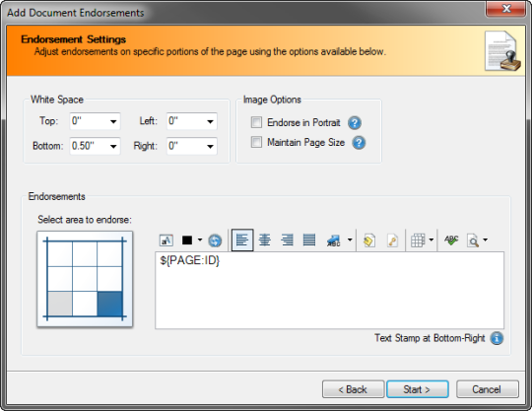Screen dimensions: 532x411
Task: Expand the Top white space dropdown
Action: tap(113, 121)
